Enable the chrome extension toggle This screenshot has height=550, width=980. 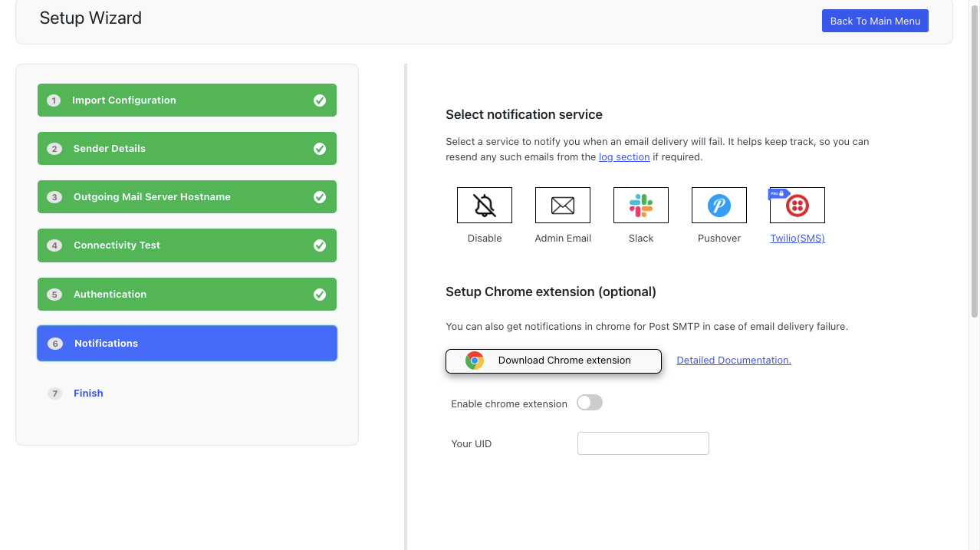(589, 402)
